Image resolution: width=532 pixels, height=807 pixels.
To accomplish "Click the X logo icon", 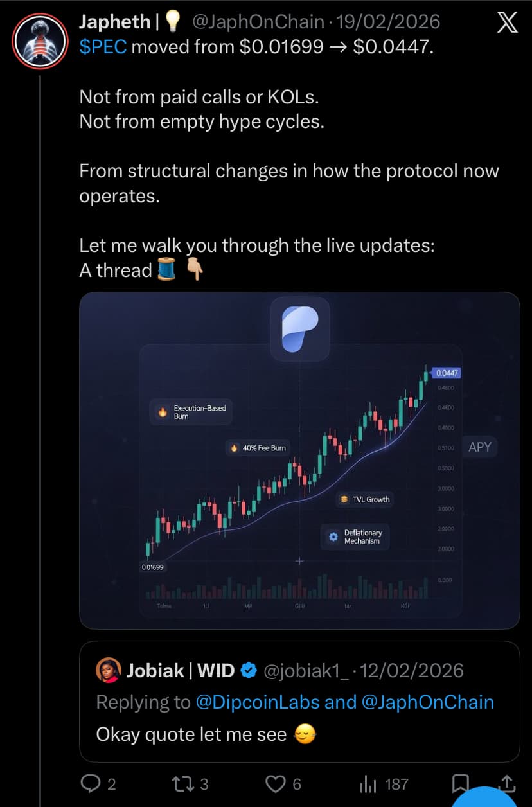I will (x=507, y=24).
